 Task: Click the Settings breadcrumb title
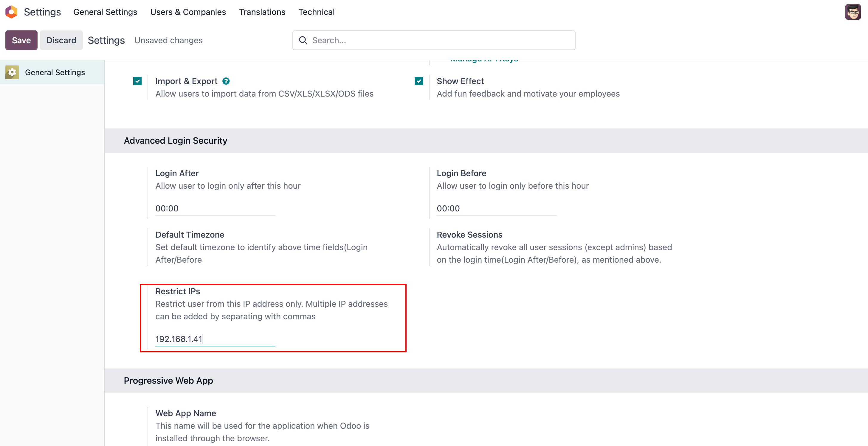pyautogui.click(x=106, y=41)
